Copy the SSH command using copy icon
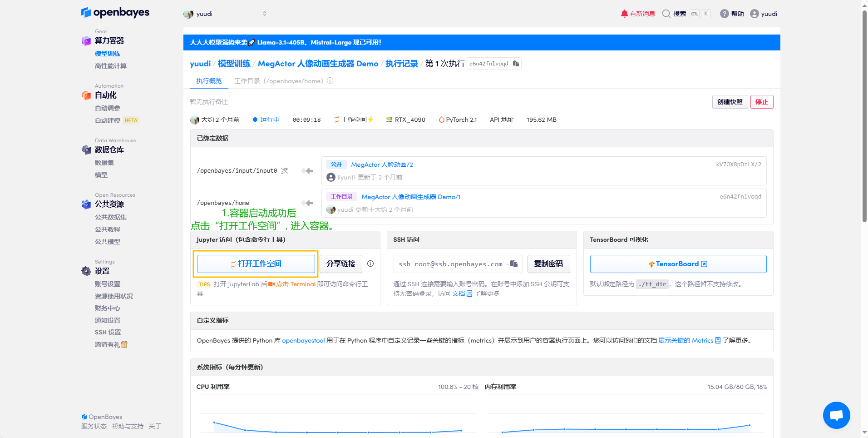 click(x=514, y=264)
